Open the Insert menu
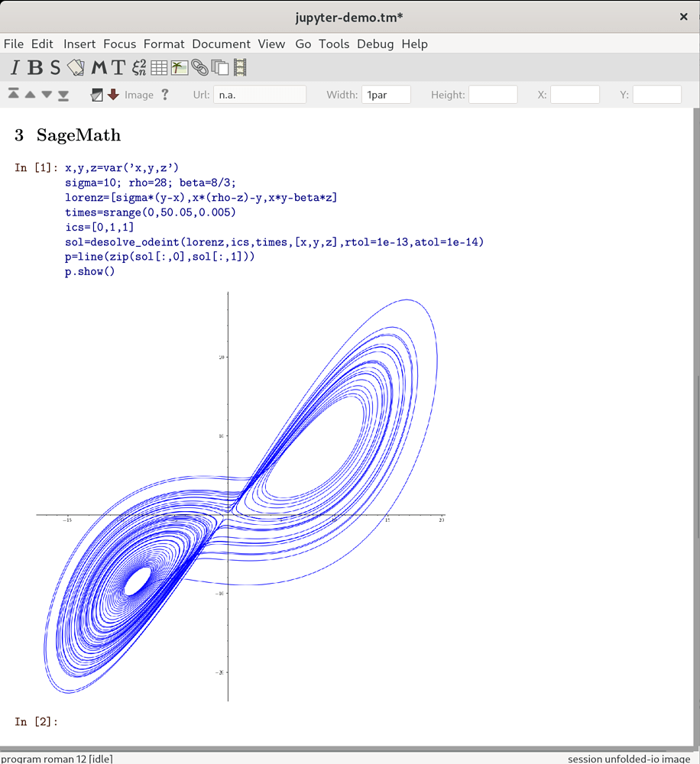The image size is (700, 764). tap(79, 44)
